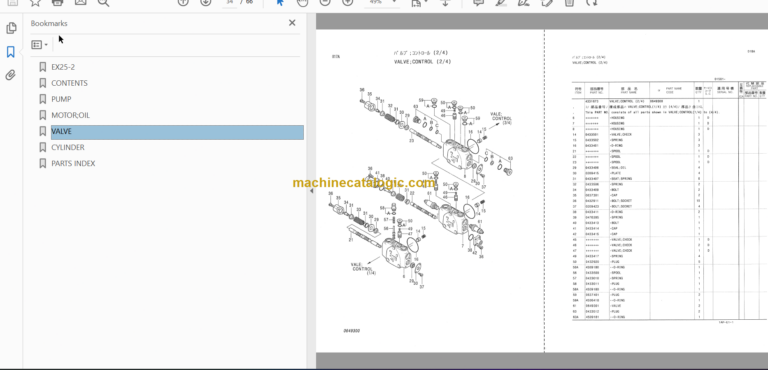Collapse the navigation pane with the side arrow
Viewport: 768px width, 370px height.
coord(312,191)
